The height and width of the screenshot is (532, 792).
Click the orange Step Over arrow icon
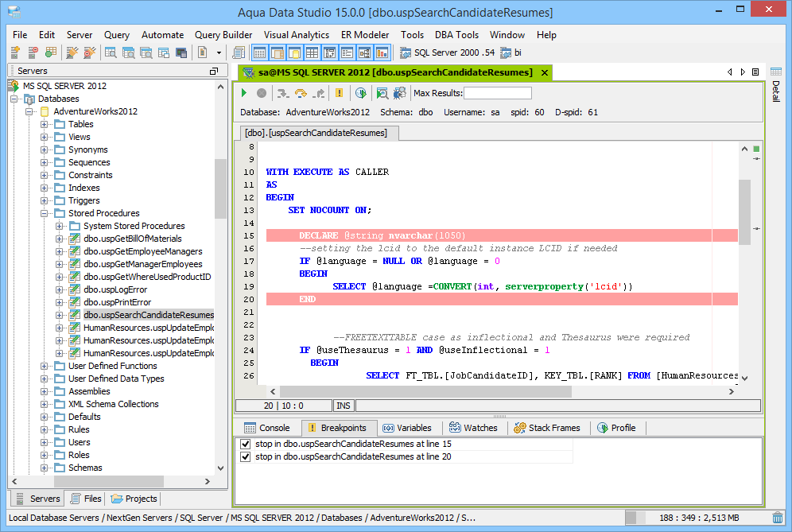coord(301,93)
